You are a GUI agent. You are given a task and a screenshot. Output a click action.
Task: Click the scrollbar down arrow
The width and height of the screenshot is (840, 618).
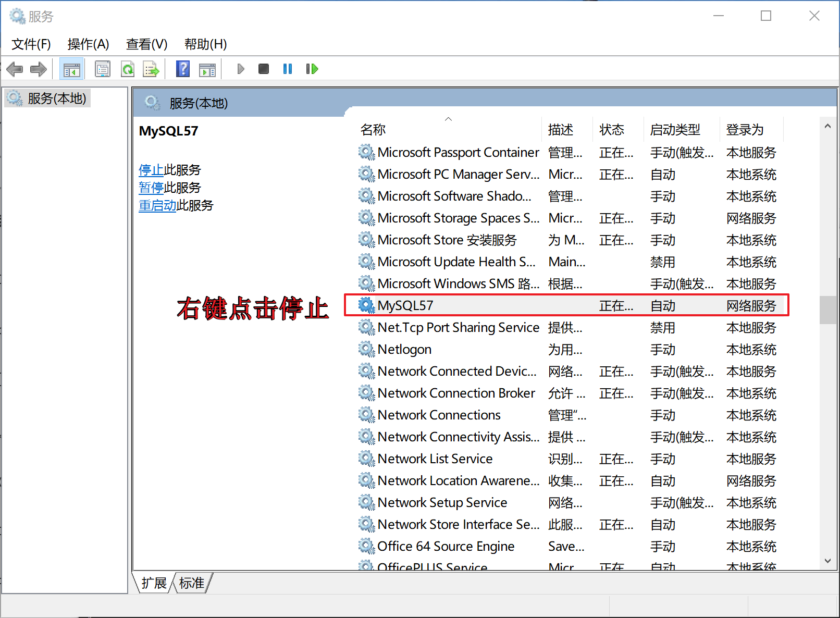[827, 561]
